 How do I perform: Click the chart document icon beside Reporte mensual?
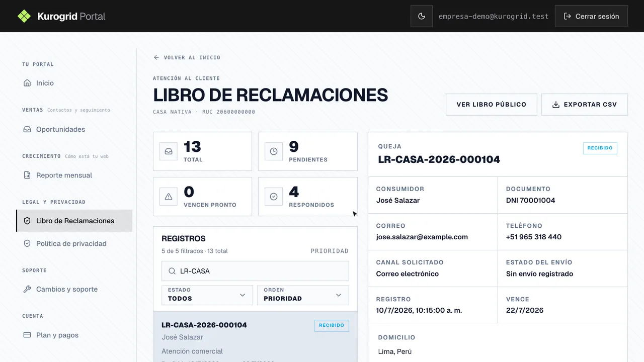click(27, 175)
